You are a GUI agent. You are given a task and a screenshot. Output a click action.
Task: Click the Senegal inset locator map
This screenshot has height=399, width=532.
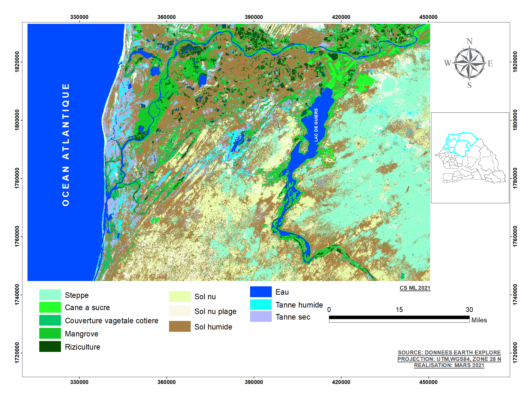(470, 158)
